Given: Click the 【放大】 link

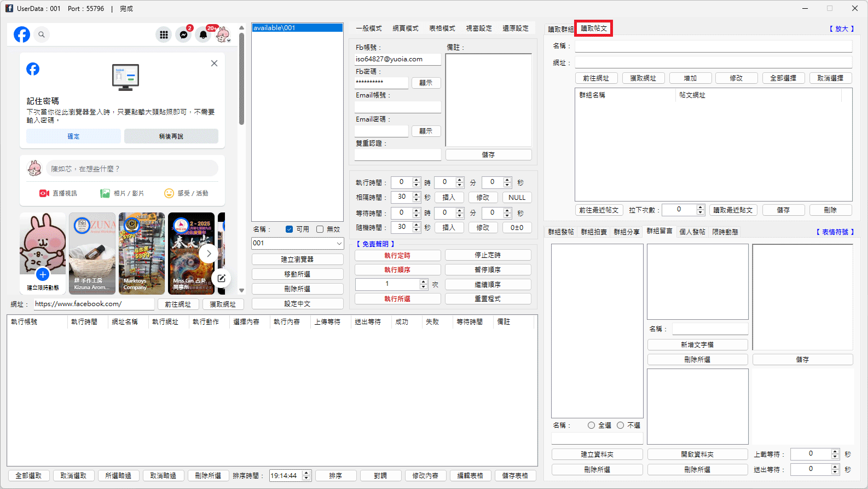Looking at the screenshot, I should (841, 29).
